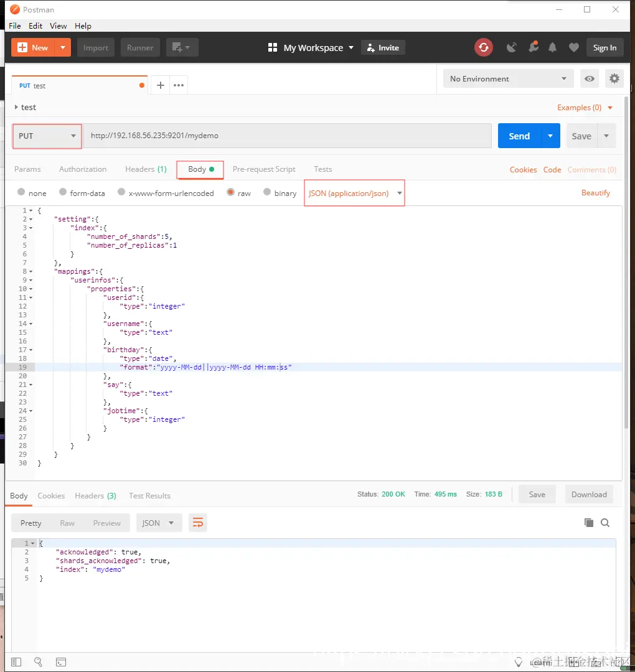Screen dimensions: 635x672
Task: Toggle response line wrap icon
Action: click(x=198, y=523)
